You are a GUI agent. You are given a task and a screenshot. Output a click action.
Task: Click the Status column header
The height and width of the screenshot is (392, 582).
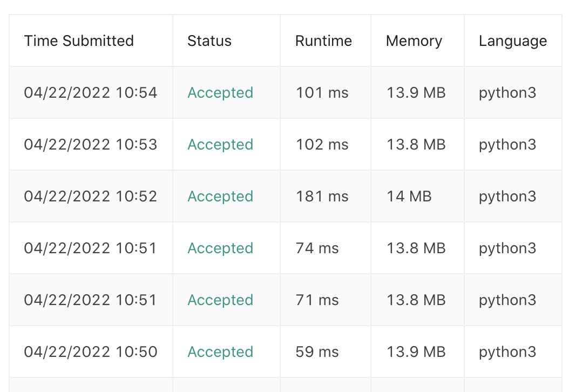tap(209, 41)
